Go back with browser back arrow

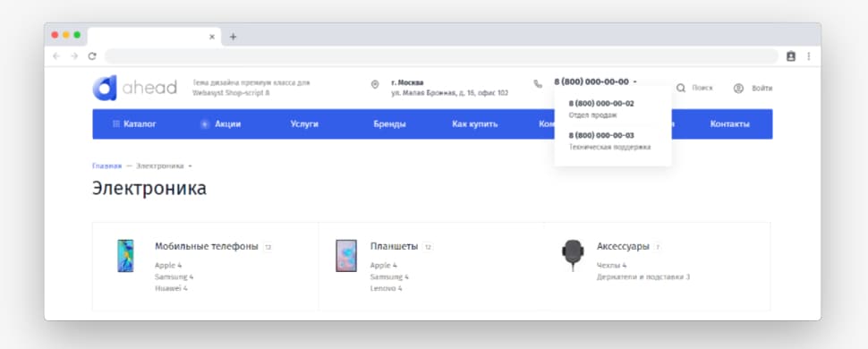(x=55, y=56)
